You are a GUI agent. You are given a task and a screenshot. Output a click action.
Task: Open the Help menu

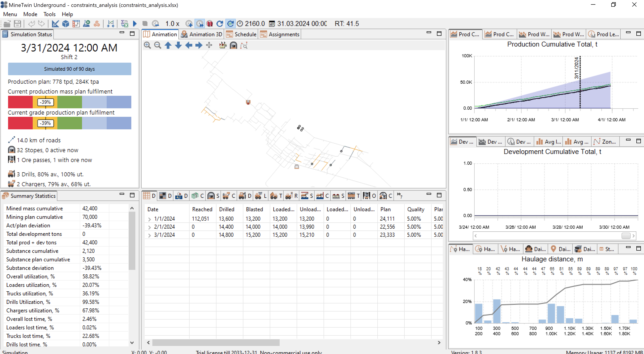tap(67, 14)
